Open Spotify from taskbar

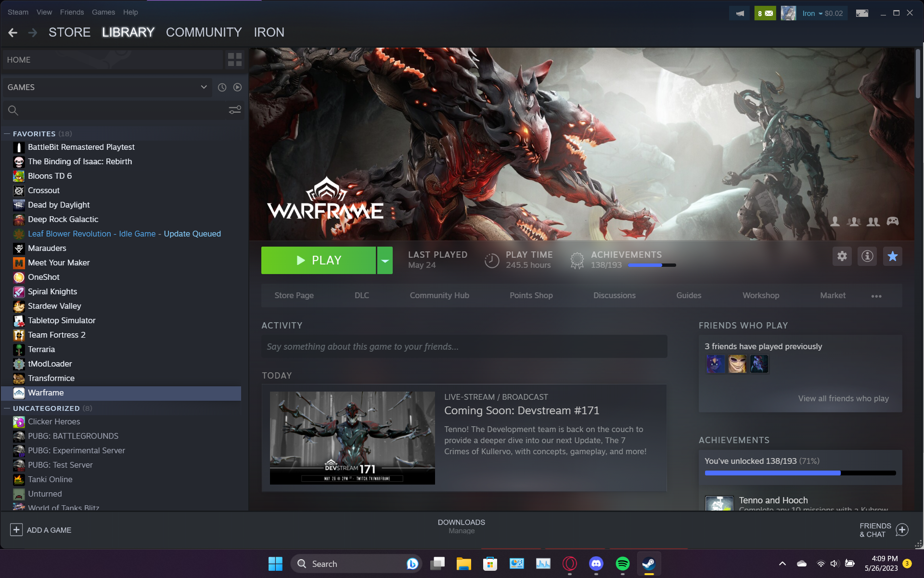[622, 564]
